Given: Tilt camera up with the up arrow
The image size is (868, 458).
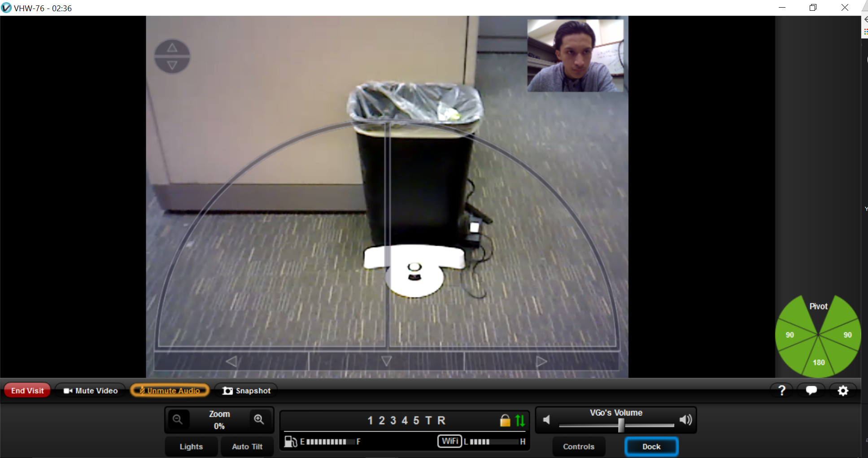Looking at the screenshot, I should click(172, 48).
